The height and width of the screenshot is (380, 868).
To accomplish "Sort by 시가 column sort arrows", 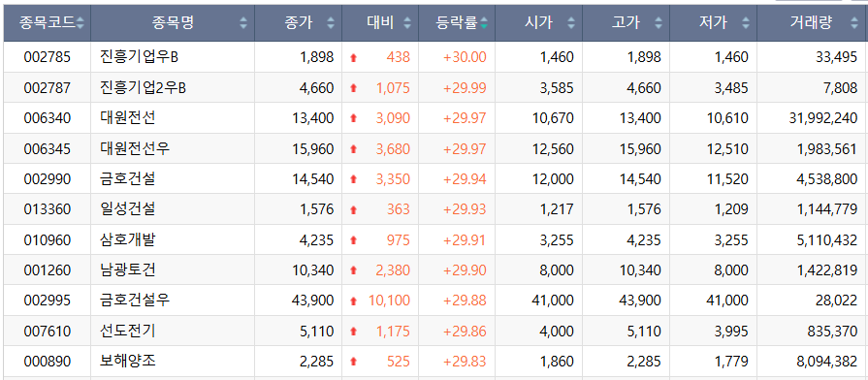I will [x=571, y=23].
